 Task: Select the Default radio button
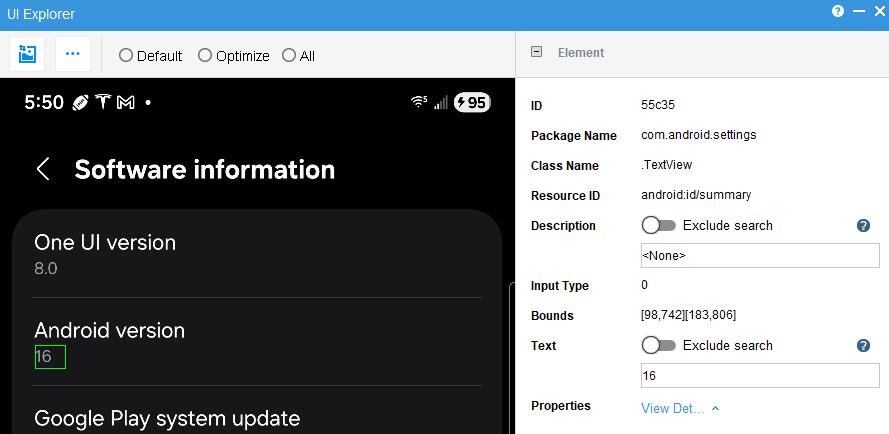[x=126, y=56]
